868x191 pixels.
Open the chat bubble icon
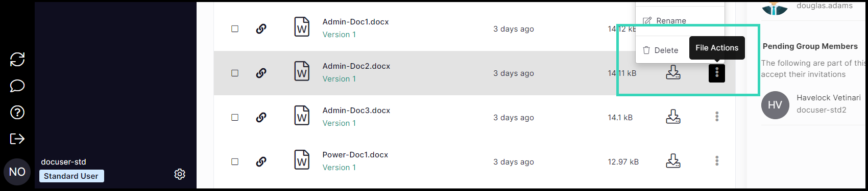pos(17,86)
